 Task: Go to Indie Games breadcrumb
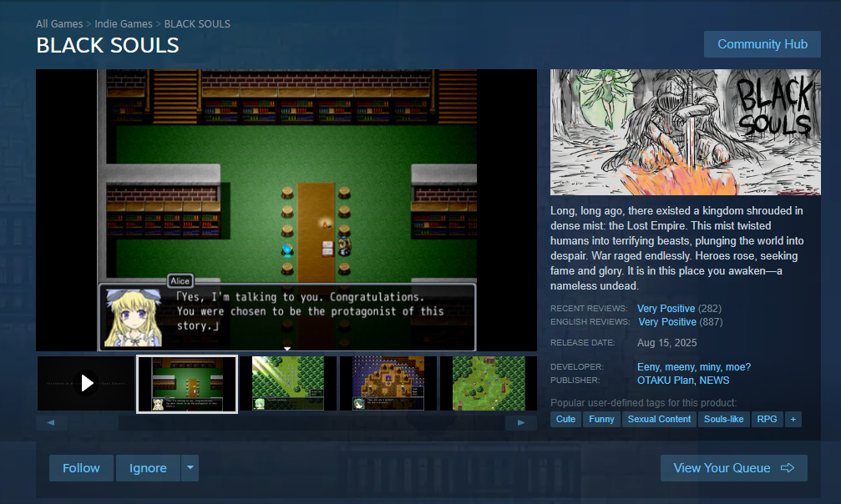(x=124, y=24)
